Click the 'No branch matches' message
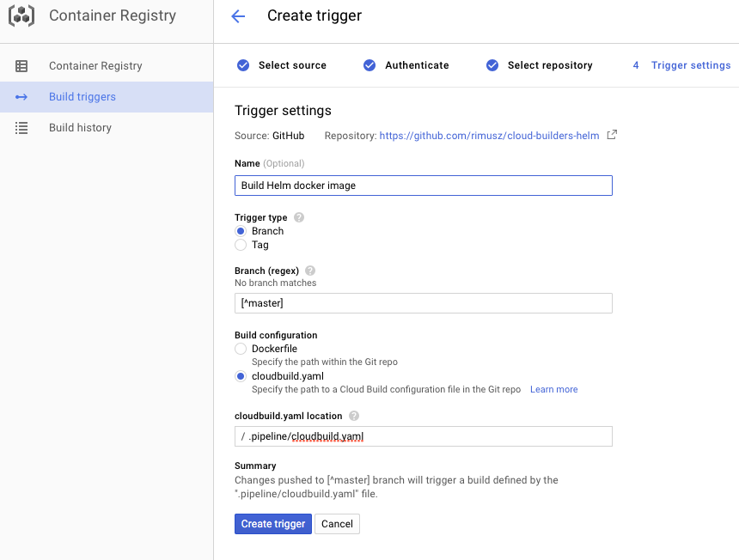Viewport: 739px width, 560px height. (x=275, y=283)
